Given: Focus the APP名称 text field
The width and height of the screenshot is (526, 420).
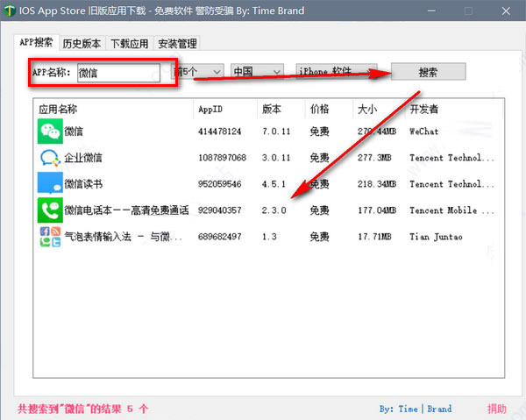Looking at the screenshot, I should click(118, 73).
